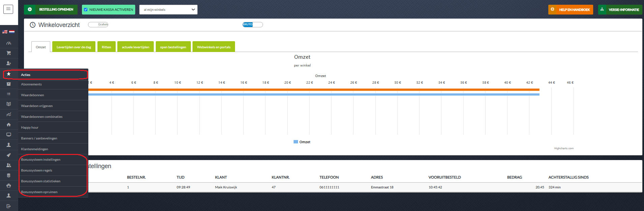Follow the Highcharts.com credit link
Image resolution: width=644 pixels, height=211 pixels.
coord(564,148)
